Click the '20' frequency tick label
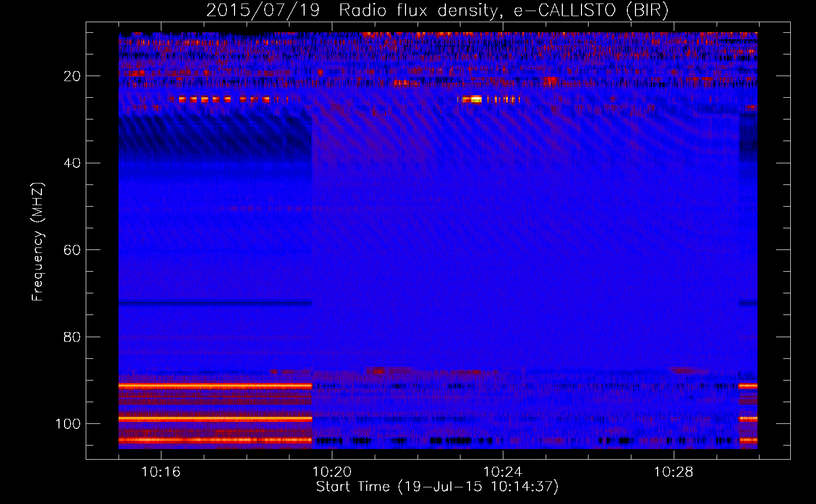 click(72, 76)
